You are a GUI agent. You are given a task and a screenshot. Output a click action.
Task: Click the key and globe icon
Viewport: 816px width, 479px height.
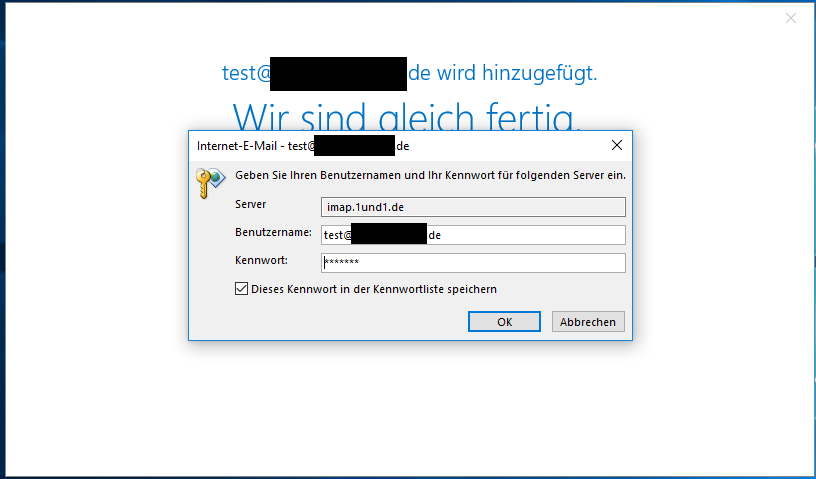pos(210,182)
